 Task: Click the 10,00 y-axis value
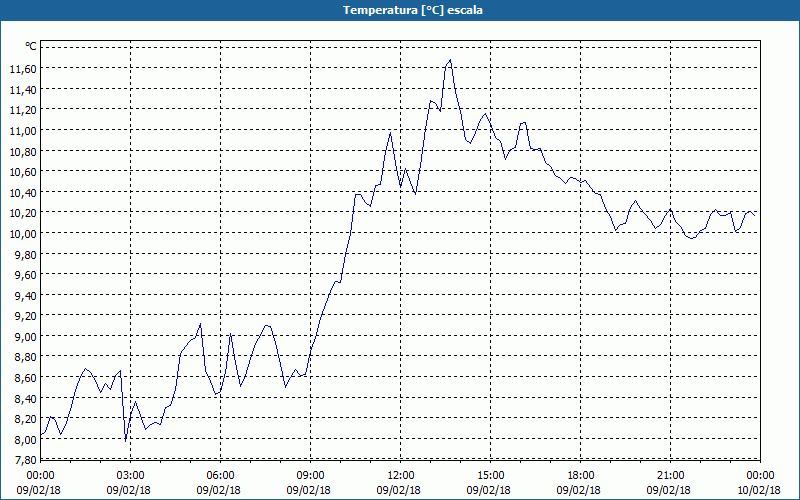[x=23, y=233]
